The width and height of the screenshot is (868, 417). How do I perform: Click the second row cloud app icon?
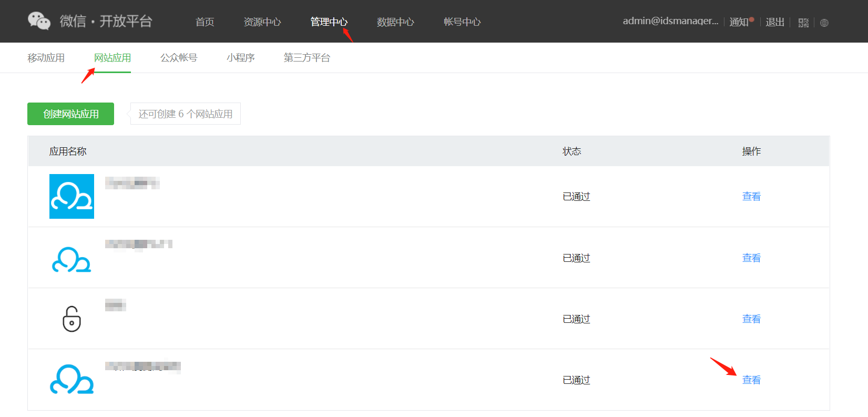72,259
